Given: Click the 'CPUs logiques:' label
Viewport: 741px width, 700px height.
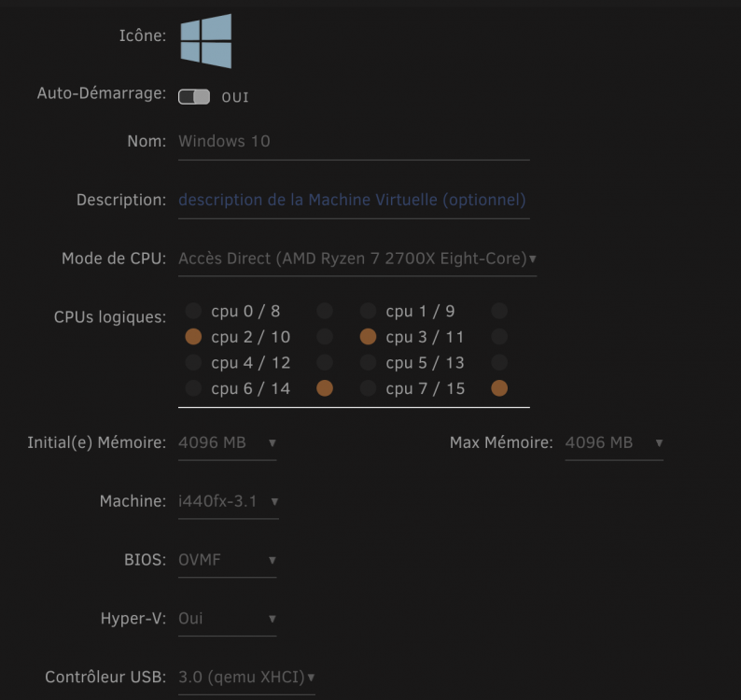Looking at the screenshot, I should (x=110, y=317).
